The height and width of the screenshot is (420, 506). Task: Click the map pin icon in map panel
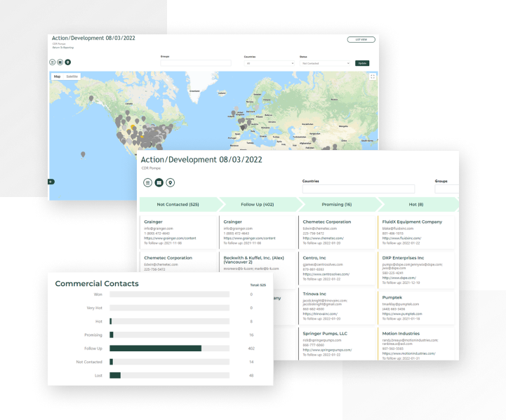pos(67,62)
